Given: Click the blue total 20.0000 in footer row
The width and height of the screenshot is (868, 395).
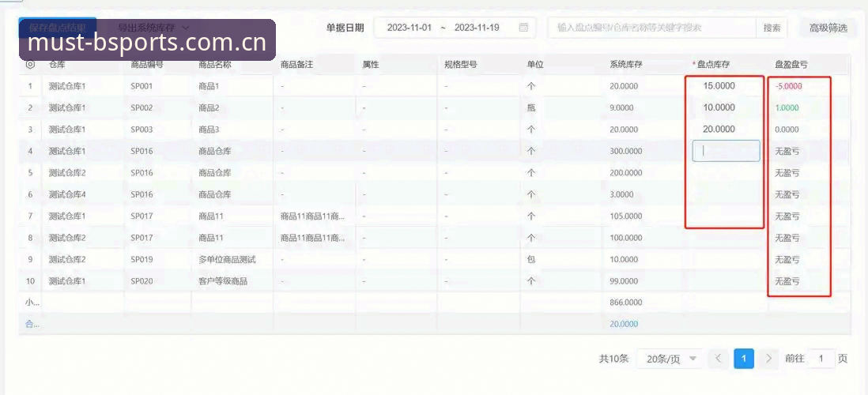Looking at the screenshot, I should (624, 324).
